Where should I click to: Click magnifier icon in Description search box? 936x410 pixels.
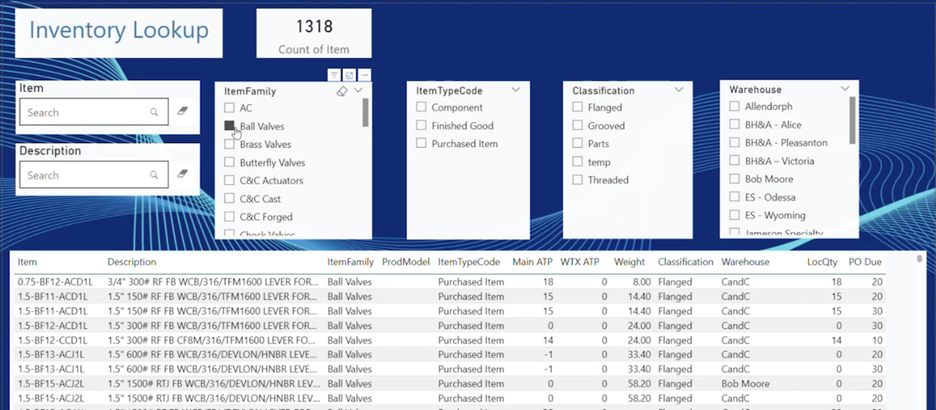(x=154, y=175)
